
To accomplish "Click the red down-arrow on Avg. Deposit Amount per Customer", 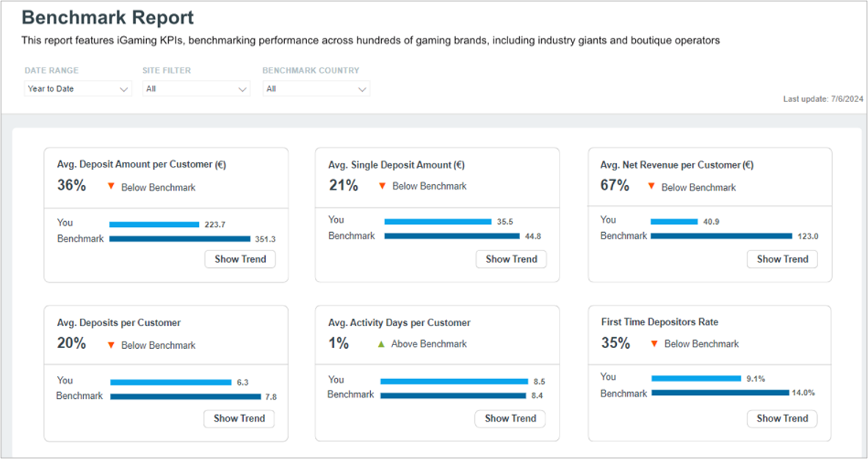I will pyautogui.click(x=111, y=187).
